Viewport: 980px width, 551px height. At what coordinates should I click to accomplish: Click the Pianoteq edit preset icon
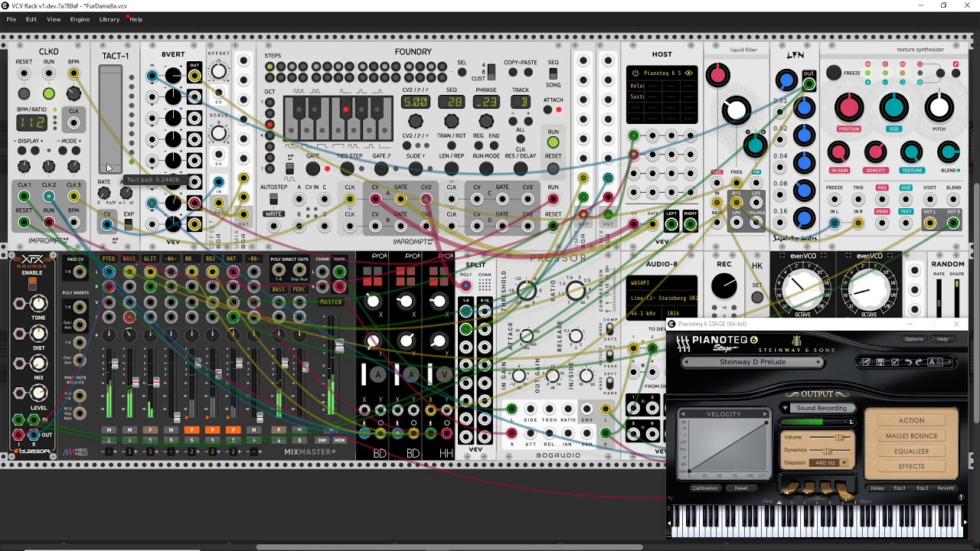tap(866, 362)
